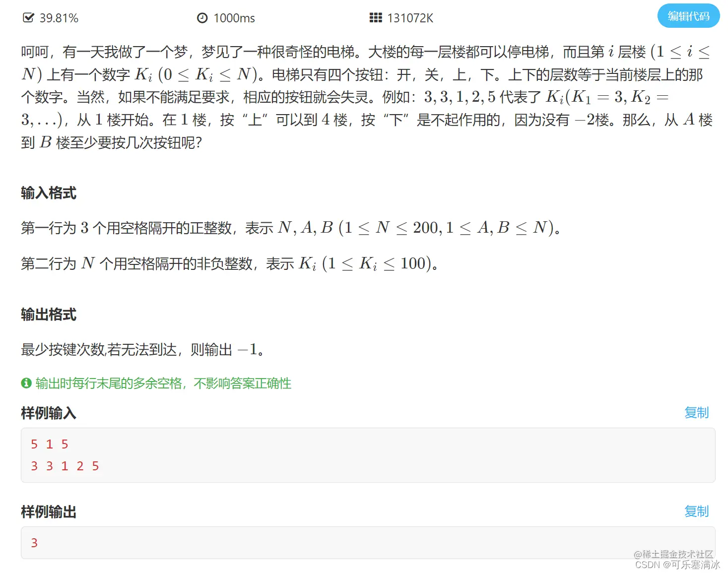Image resolution: width=728 pixels, height=574 pixels.
Task: Select the 样例输入 heading
Action: pos(48,413)
